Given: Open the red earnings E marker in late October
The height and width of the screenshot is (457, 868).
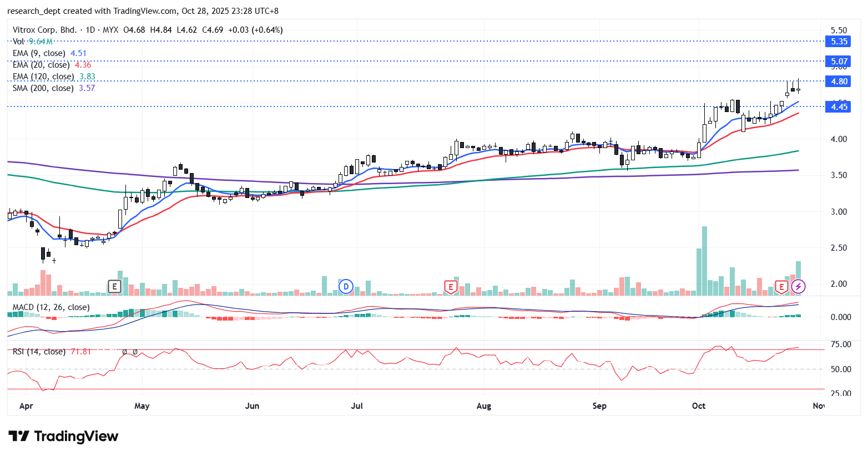Looking at the screenshot, I should pos(781,287).
